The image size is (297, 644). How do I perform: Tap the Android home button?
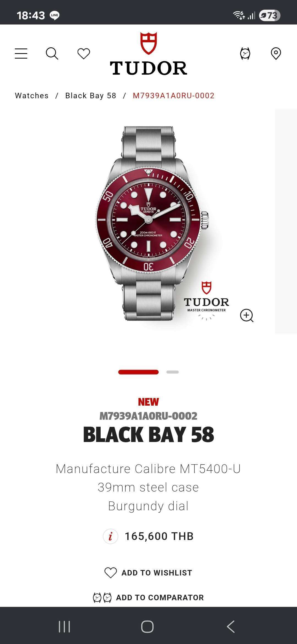click(147, 627)
